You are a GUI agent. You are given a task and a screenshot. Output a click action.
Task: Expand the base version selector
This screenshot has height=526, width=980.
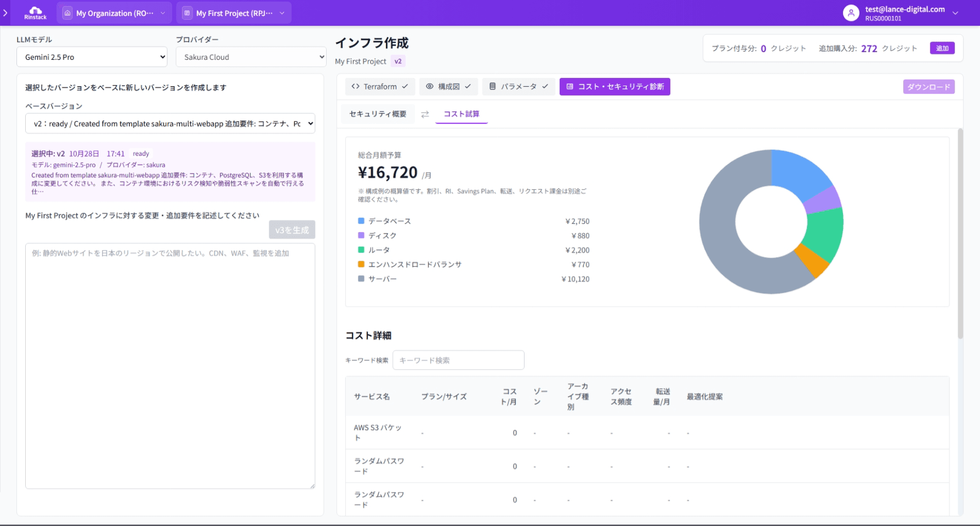pos(170,124)
